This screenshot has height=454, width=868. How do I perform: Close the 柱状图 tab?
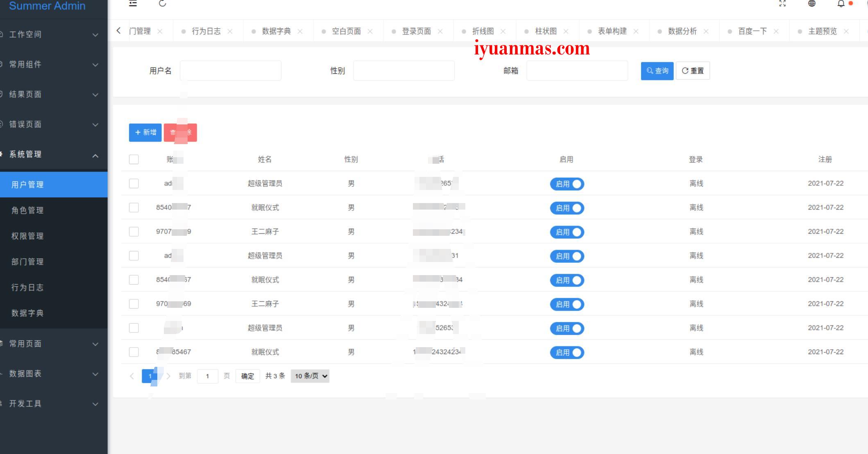pos(566,32)
